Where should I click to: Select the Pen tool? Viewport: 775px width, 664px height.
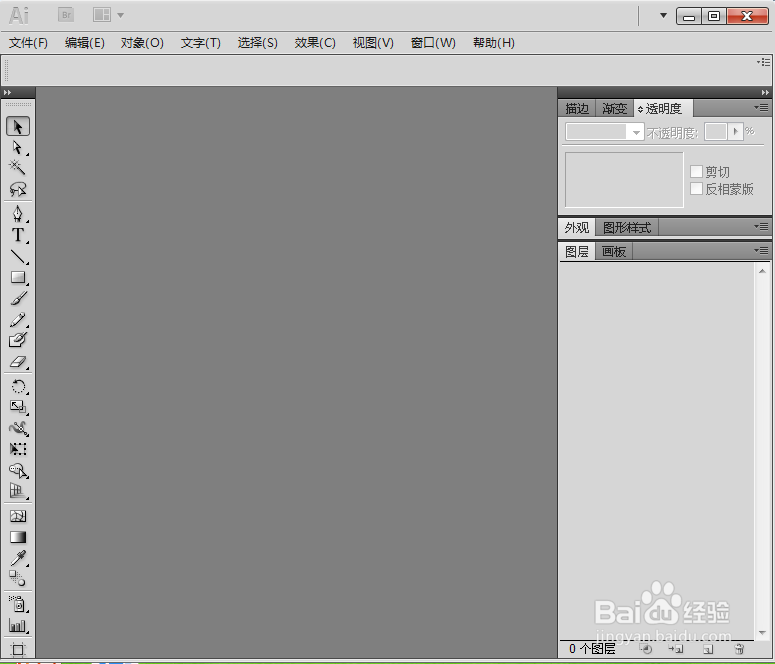coord(18,214)
